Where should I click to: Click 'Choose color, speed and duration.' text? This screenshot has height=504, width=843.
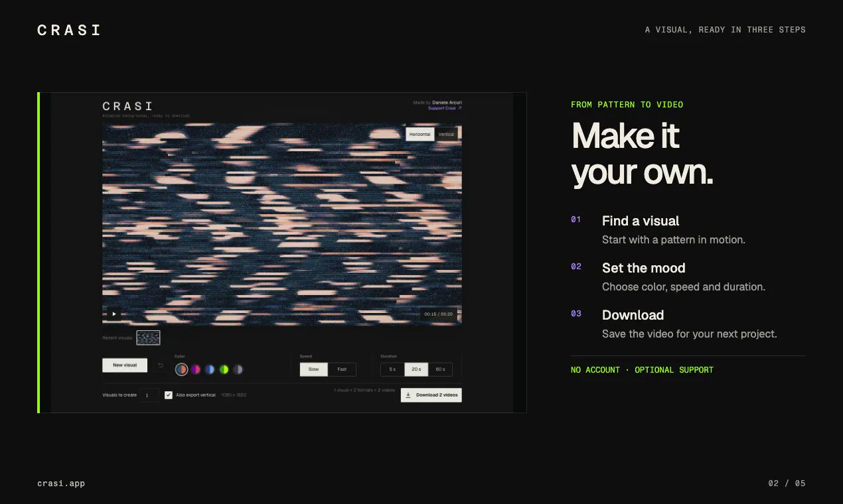coord(684,287)
